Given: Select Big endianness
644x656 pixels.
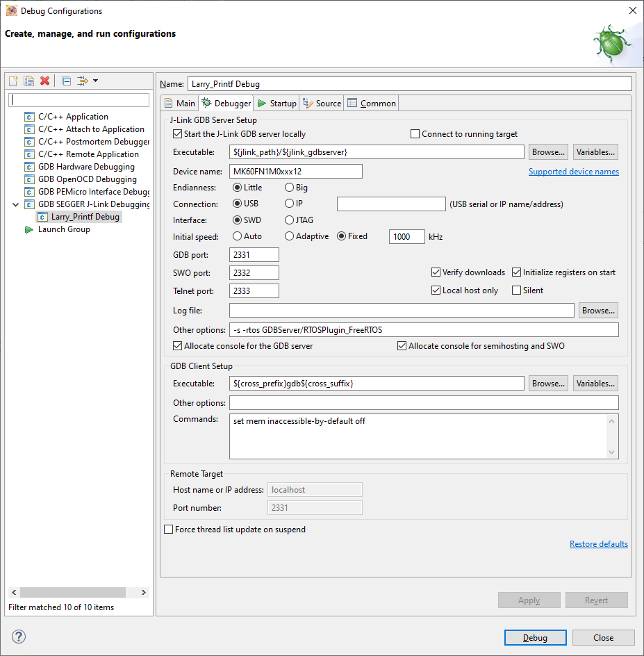Looking at the screenshot, I should 290,187.
